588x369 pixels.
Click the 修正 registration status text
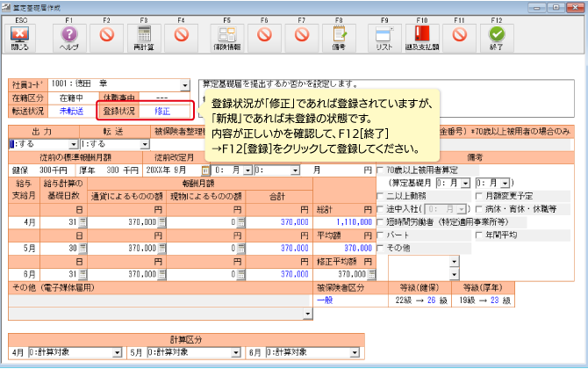click(x=162, y=112)
